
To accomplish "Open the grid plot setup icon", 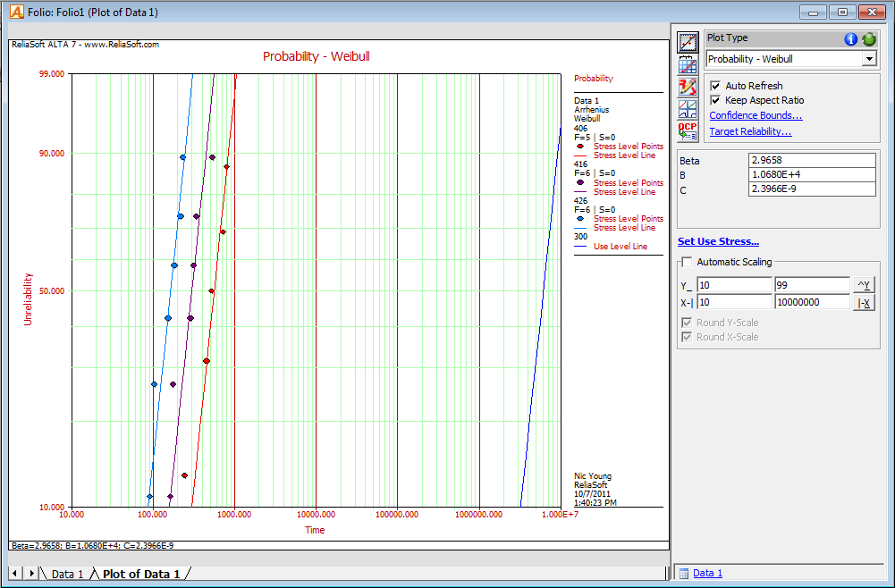I will [x=687, y=64].
